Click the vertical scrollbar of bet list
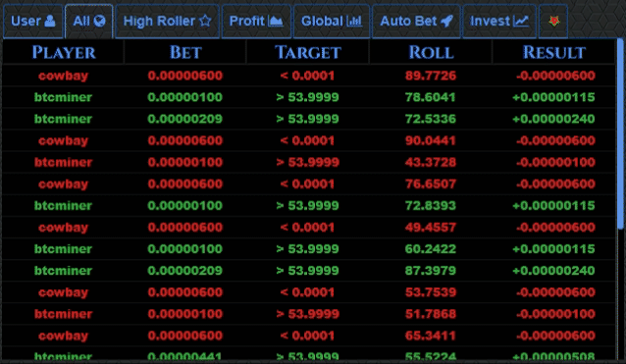 (x=620, y=133)
